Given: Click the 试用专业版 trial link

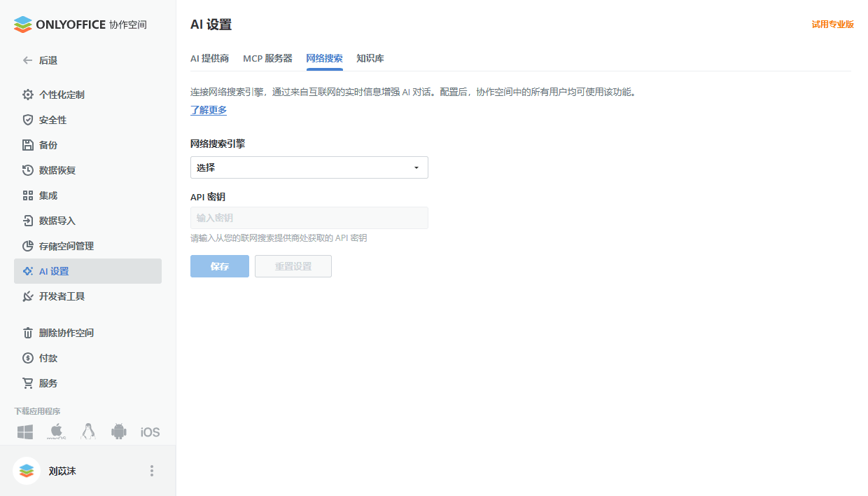Looking at the screenshot, I should pos(832,23).
